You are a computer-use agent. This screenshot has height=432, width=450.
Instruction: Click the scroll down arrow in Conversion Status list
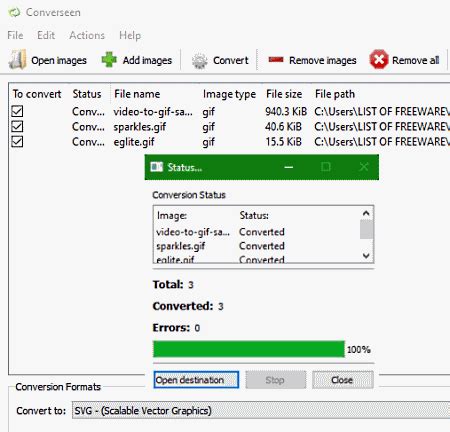pos(366,256)
